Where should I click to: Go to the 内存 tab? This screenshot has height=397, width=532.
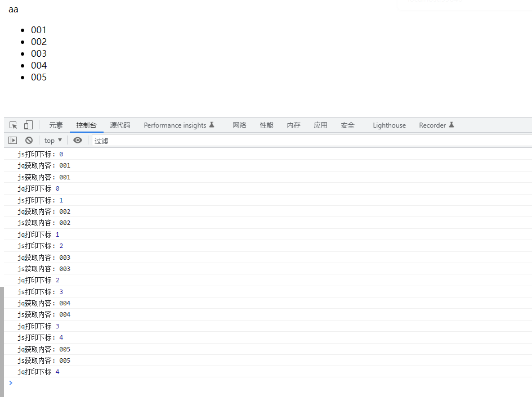[x=293, y=125]
